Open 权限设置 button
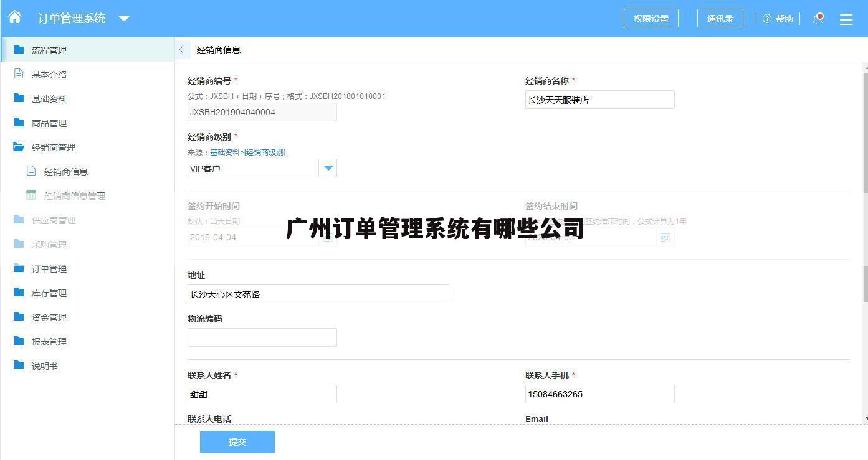 [x=651, y=18]
